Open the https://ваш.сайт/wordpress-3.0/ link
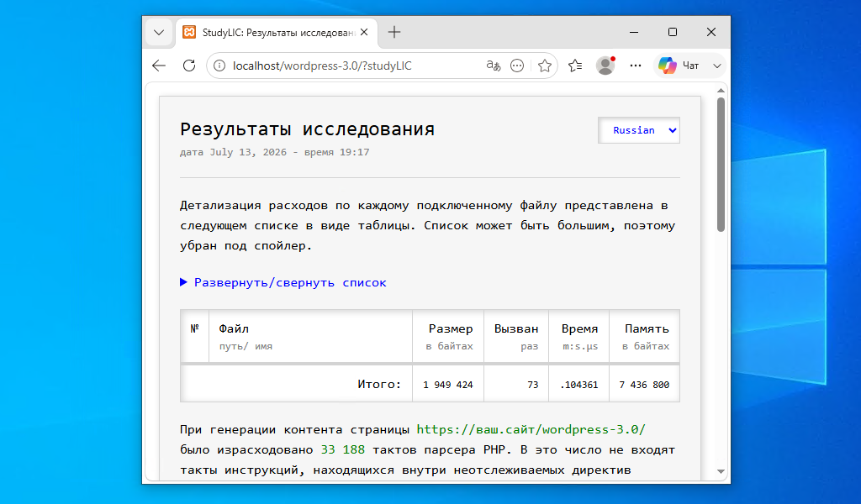This screenshot has height=504, width=861. pos(531,429)
